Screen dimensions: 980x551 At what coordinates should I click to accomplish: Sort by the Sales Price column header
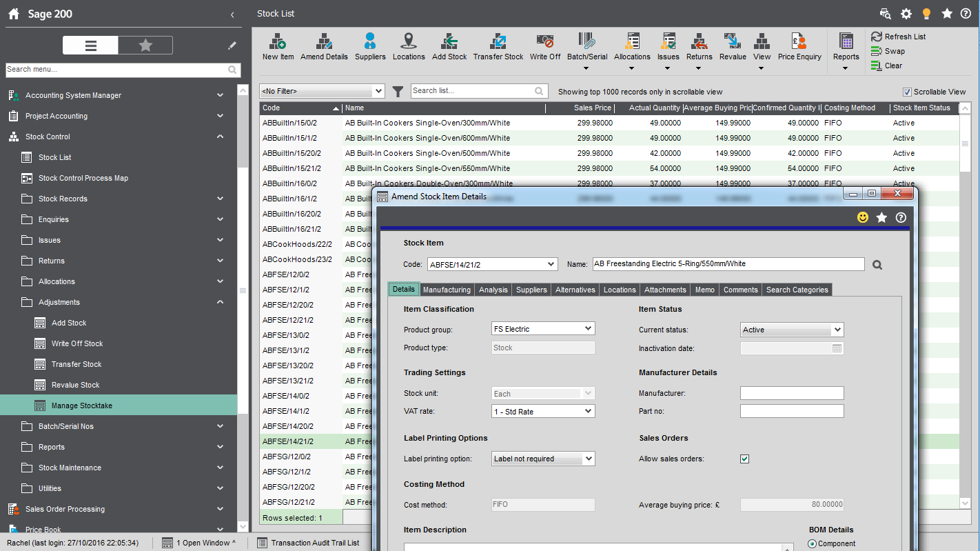pos(580,108)
